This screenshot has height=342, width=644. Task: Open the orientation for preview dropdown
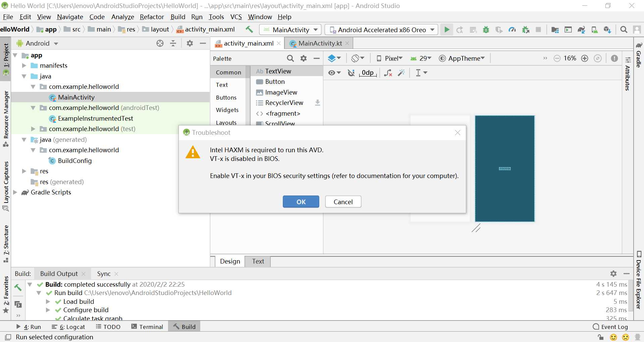click(x=358, y=58)
